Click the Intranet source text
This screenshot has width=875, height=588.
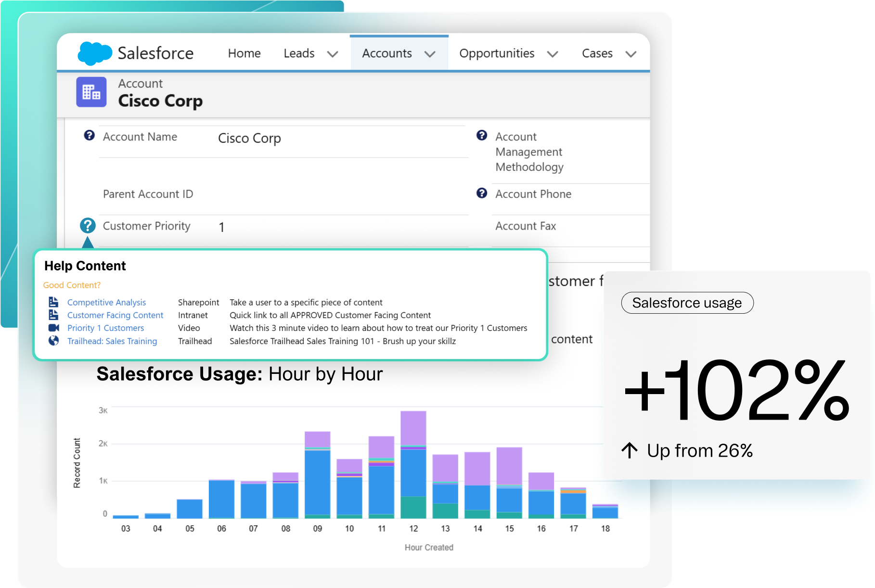[x=193, y=315]
